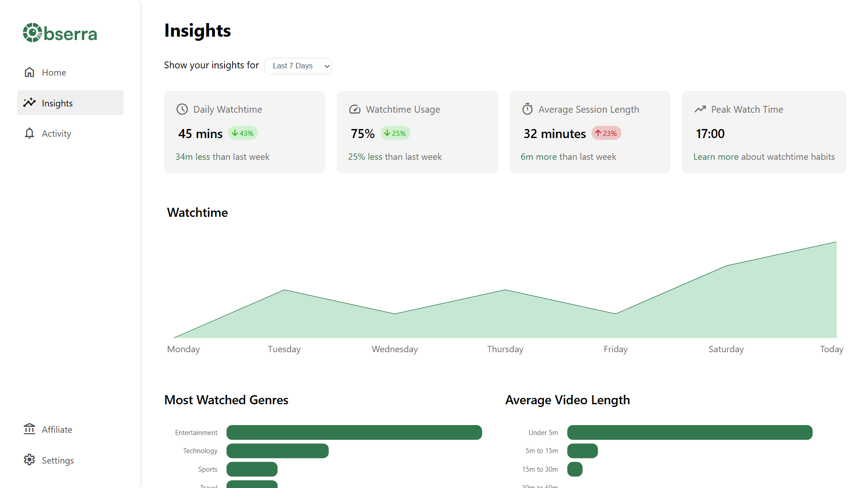Click the Watchtime chart heading
This screenshot has height=488, width=868.
(197, 212)
